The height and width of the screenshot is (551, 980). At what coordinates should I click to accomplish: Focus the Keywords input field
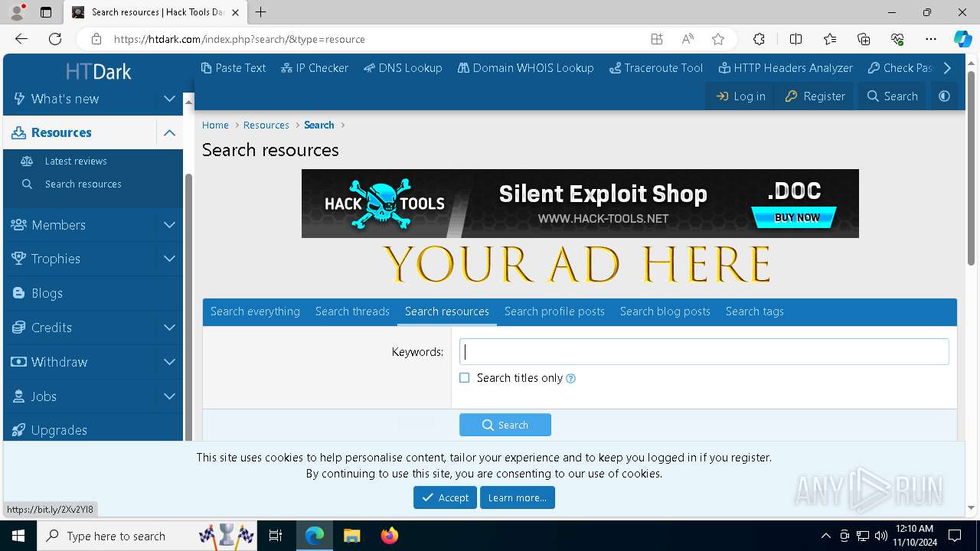point(704,352)
